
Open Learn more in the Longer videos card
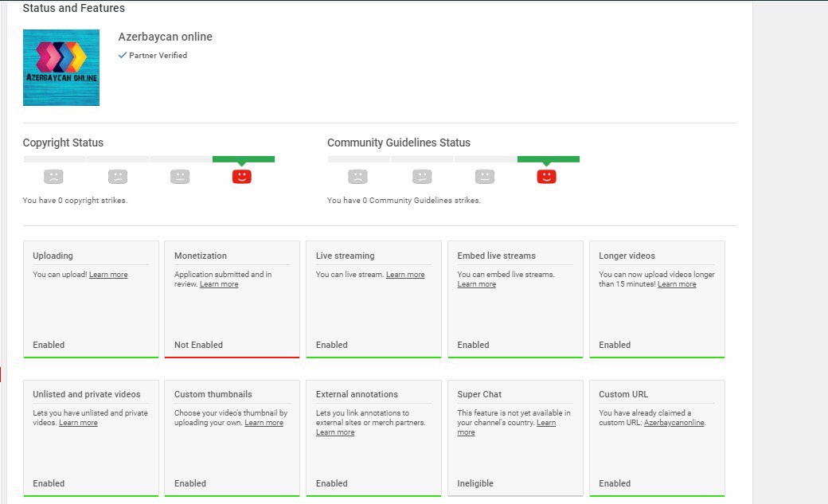677,284
